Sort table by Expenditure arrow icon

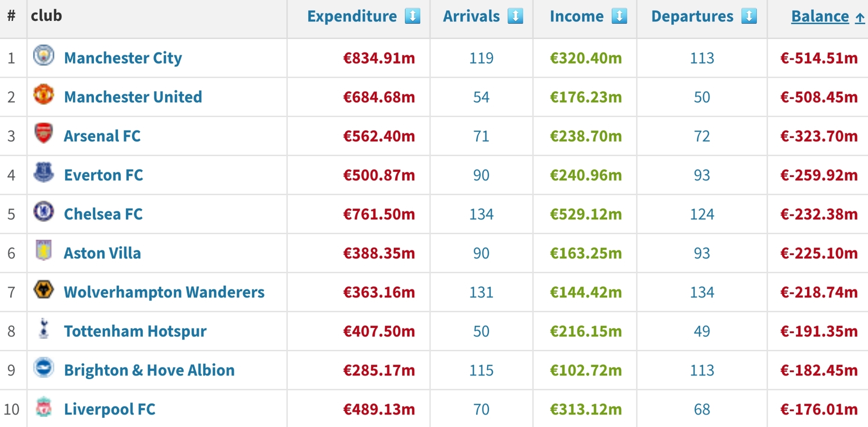coord(412,16)
